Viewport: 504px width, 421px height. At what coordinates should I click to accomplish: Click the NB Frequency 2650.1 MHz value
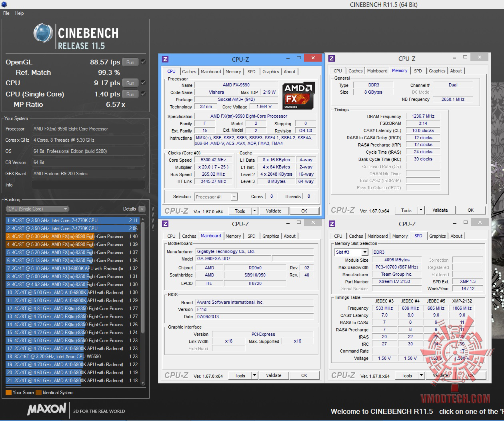(x=453, y=99)
